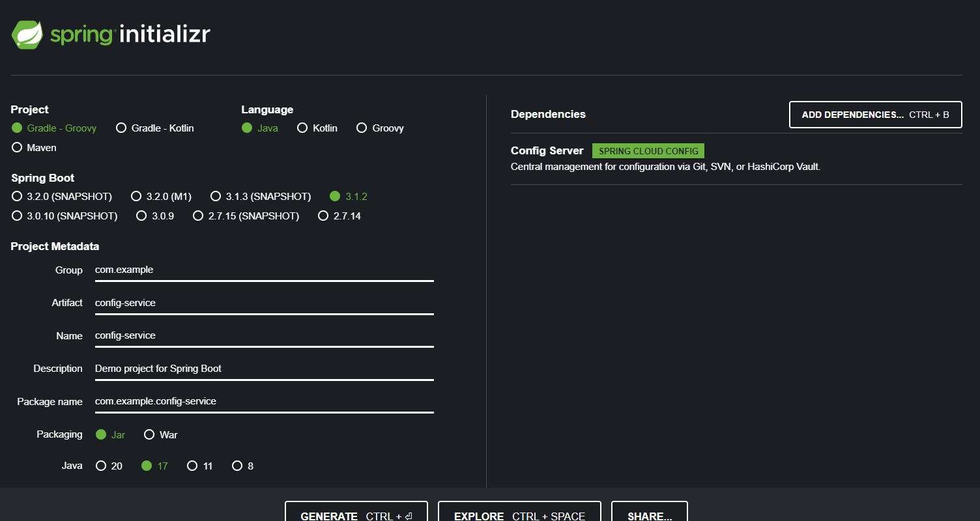
Task: Select the Config Server dependency entry
Action: click(x=547, y=150)
